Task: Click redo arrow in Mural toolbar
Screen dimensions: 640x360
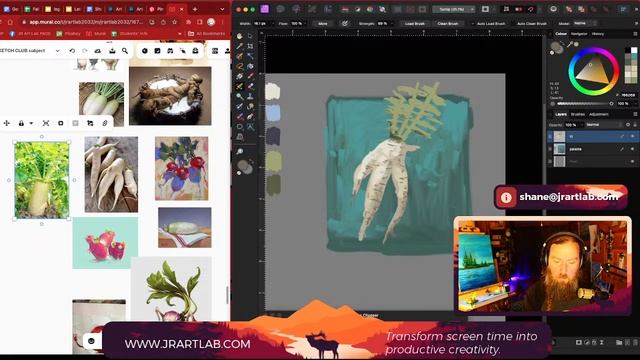Action: pyautogui.click(x=85, y=51)
